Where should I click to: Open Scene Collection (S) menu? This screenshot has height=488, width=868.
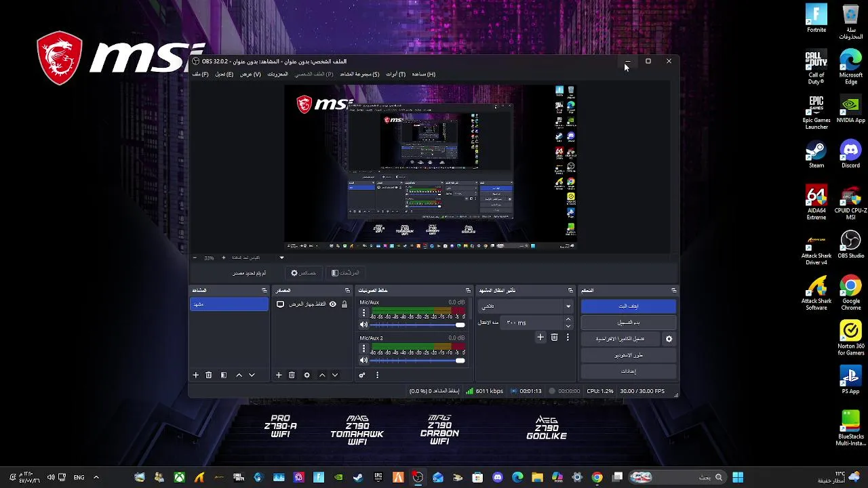click(x=359, y=74)
